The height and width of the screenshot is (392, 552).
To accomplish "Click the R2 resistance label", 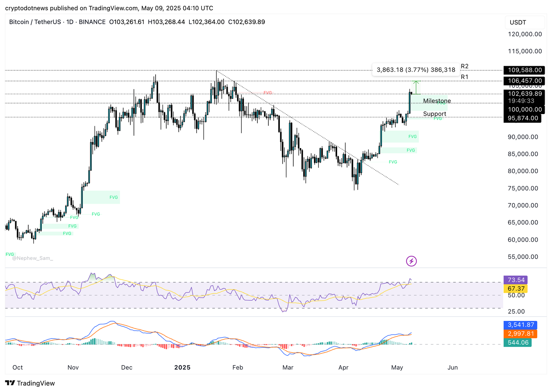I will (x=464, y=66).
